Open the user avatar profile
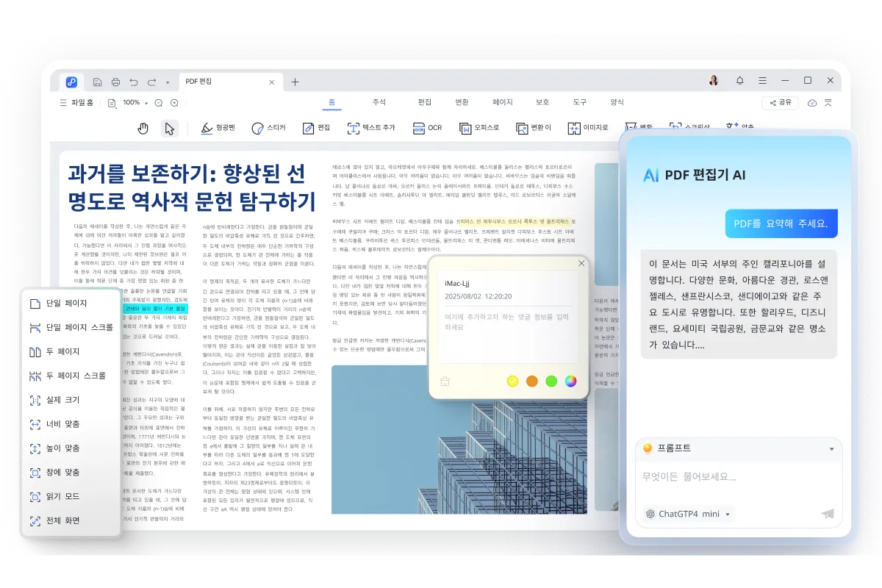This screenshot has height=588, width=882. (714, 80)
